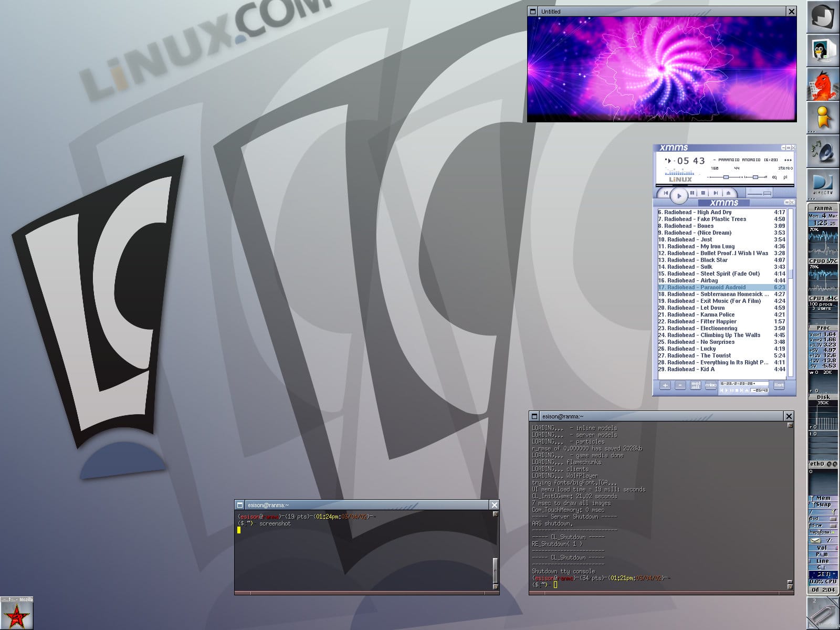Select 'Radiohead - Subterranean Homesick' track
This screenshot has width=840, height=630.
click(721, 295)
